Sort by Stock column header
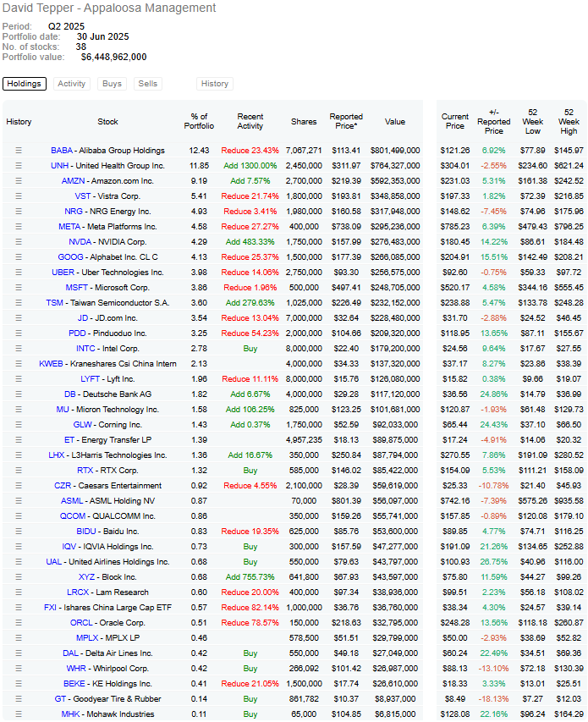 [107, 122]
